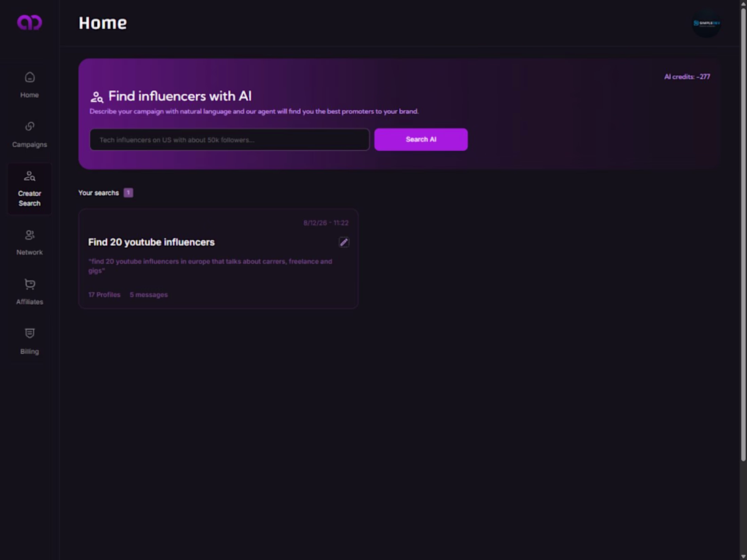
Task: Click the Your searchs count badge
Action: (x=128, y=193)
